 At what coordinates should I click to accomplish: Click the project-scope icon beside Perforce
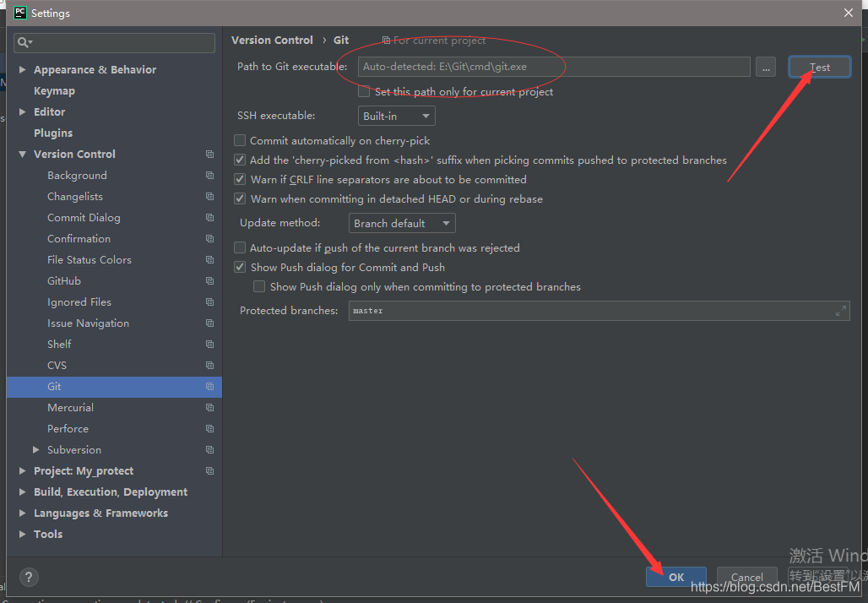(x=209, y=428)
